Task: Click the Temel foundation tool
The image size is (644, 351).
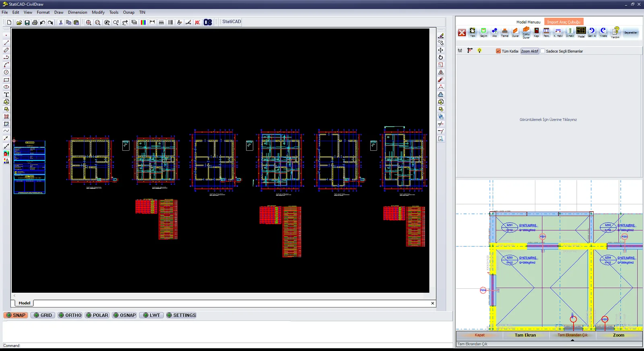Action: click(x=505, y=32)
